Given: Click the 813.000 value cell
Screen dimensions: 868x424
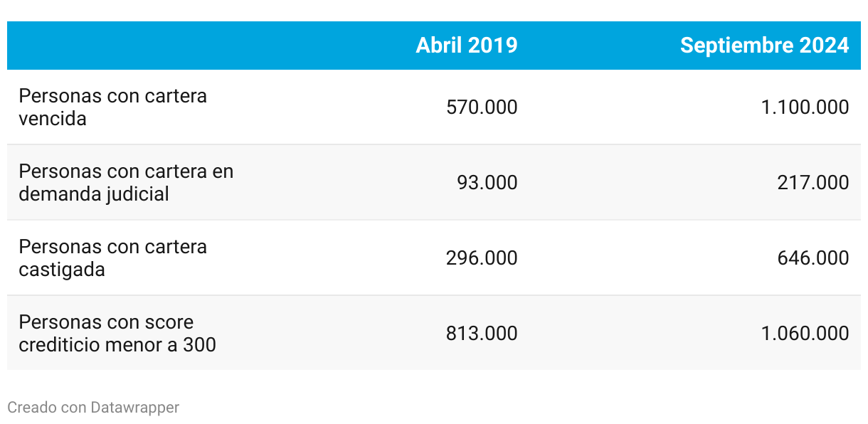Looking at the screenshot, I should [x=482, y=334].
